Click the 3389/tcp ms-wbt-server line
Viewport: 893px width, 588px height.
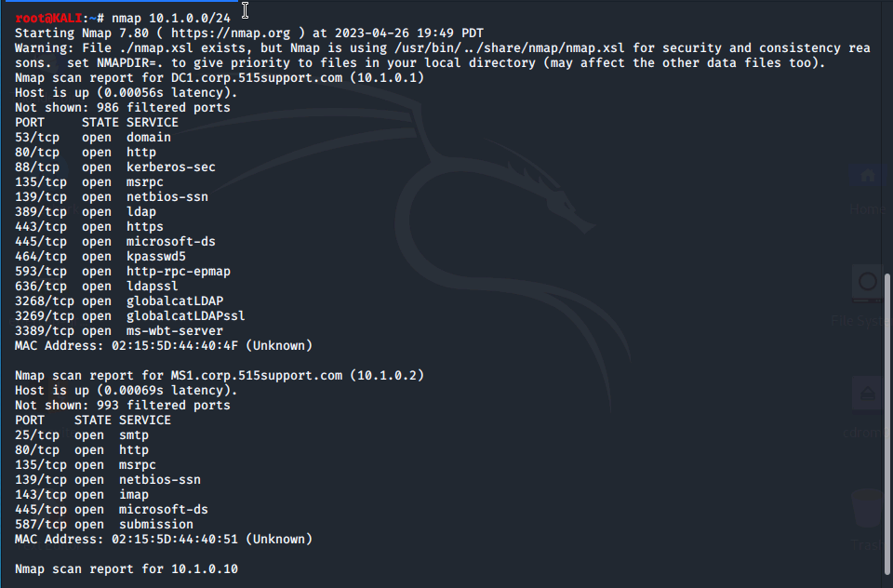click(119, 331)
